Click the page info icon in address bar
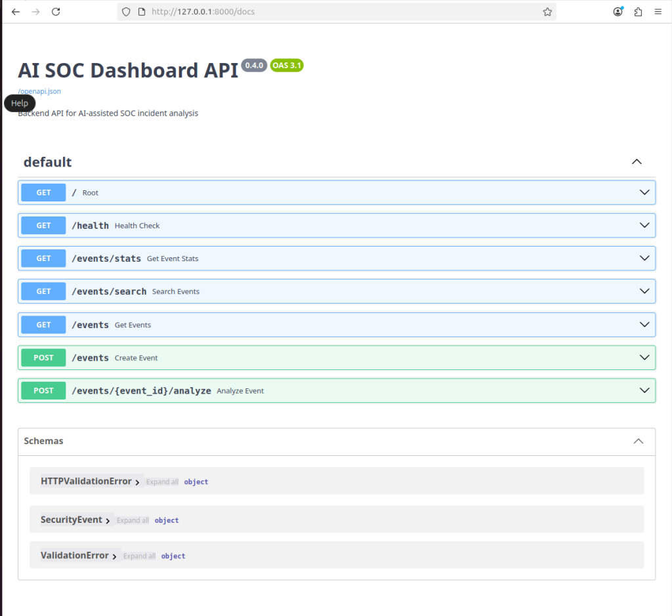Screen dimensions: 672x616 [x=142, y=12]
